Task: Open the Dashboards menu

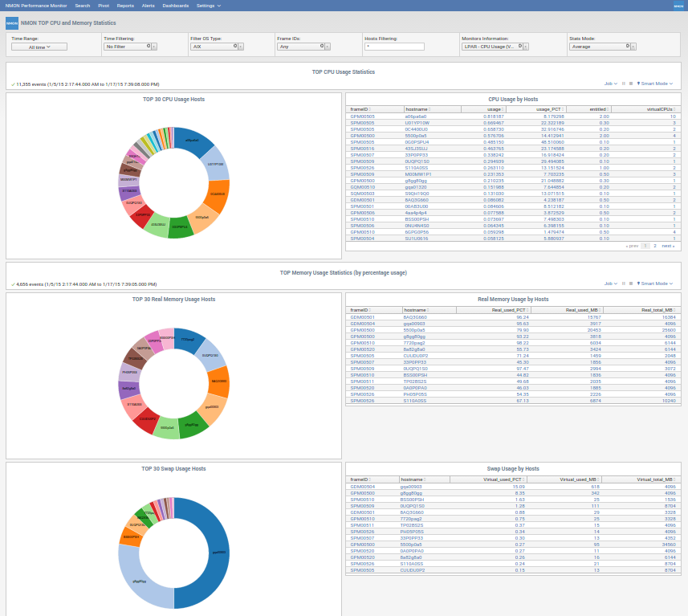Action: (x=176, y=6)
